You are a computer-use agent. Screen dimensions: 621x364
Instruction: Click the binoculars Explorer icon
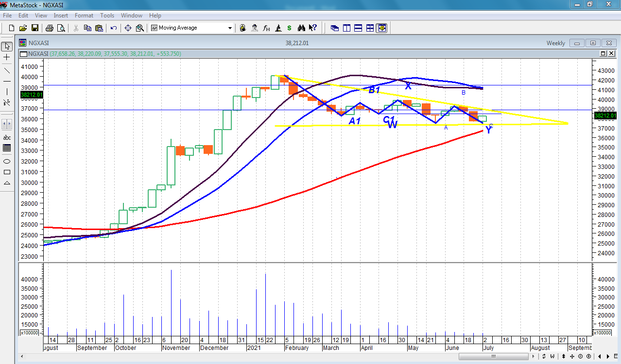[301, 28]
